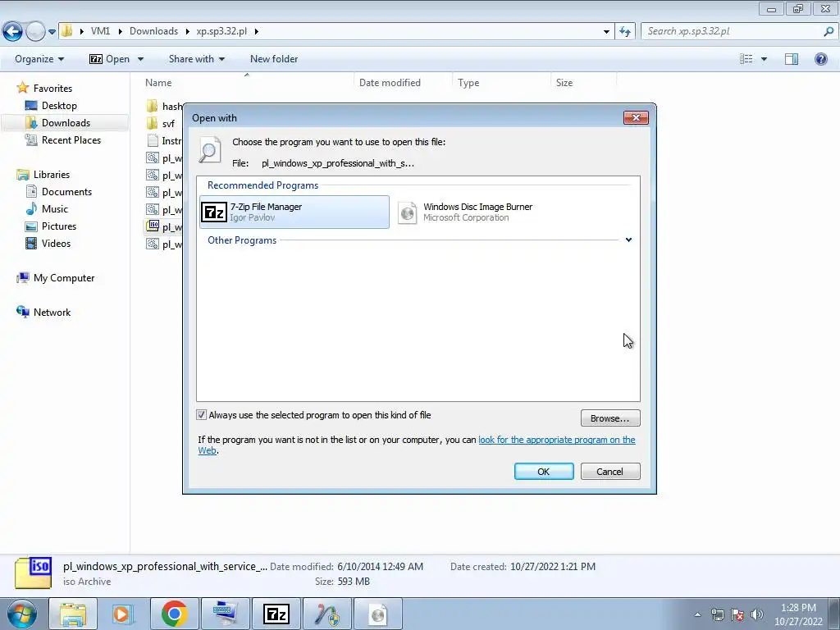The image size is (840, 630).
Task: Open the network tray icon
Action: (x=717, y=614)
